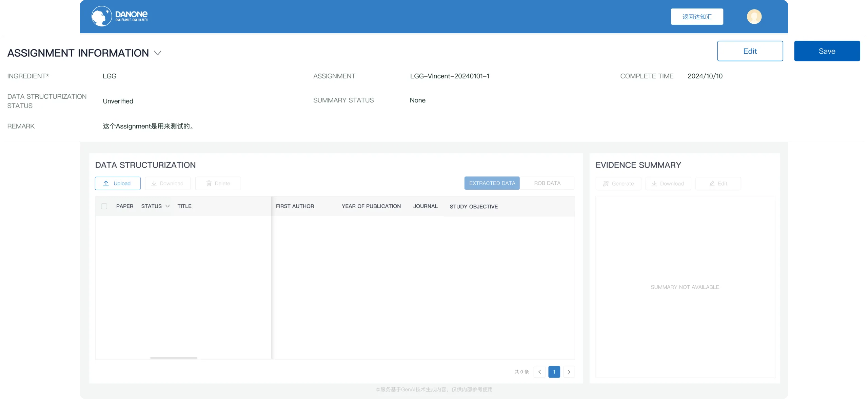Switch to the ROB DATA tab

click(x=547, y=183)
